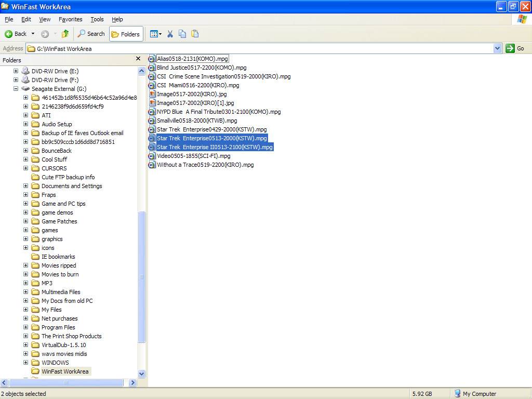Screen dimensions: 532x399
Task: Click the Up folder toolbar icon
Action: (x=65, y=34)
